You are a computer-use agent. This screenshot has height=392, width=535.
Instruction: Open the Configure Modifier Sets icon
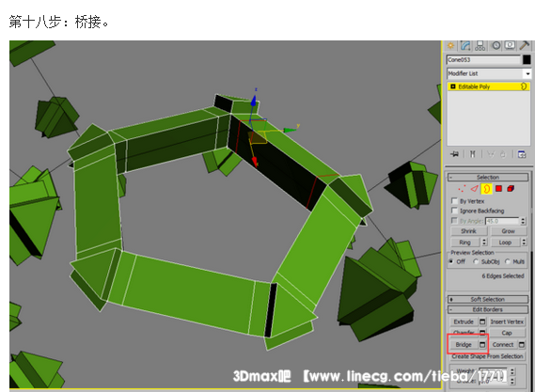(522, 154)
